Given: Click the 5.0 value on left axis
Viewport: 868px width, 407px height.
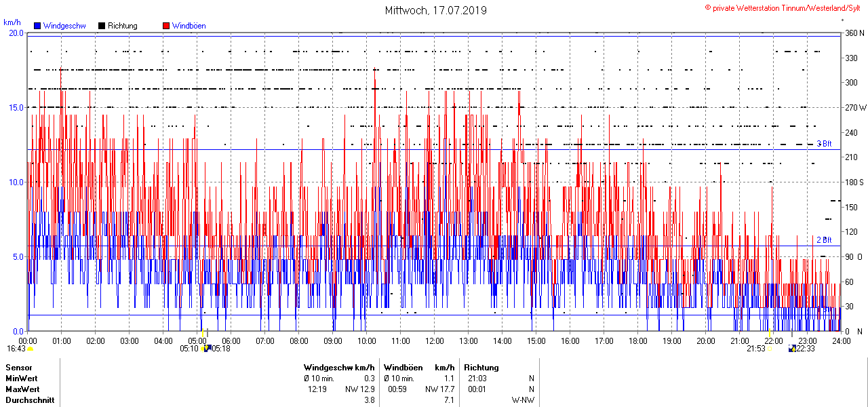Looking at the screenshot, I should click(18, 256).
